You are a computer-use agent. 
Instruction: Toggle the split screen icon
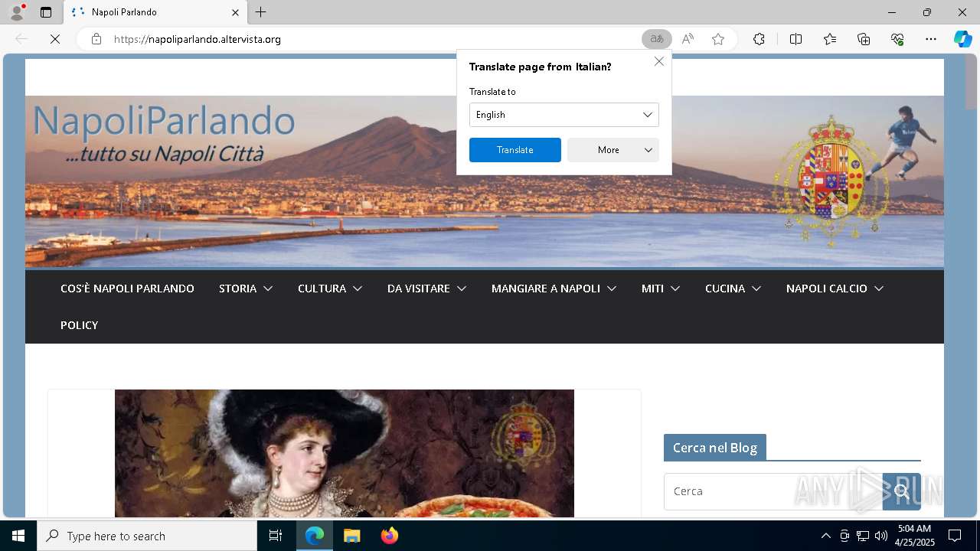tap(795, 39)
